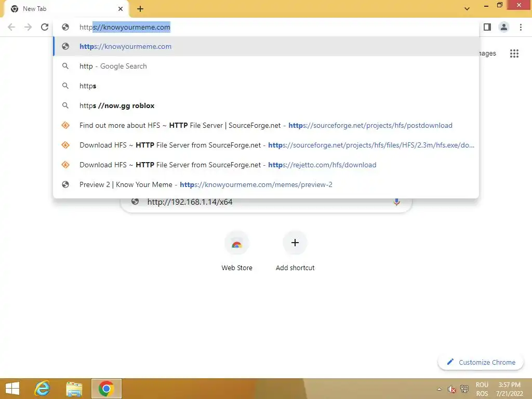Open the Windows Start button
532x399 pixels.
12,389
